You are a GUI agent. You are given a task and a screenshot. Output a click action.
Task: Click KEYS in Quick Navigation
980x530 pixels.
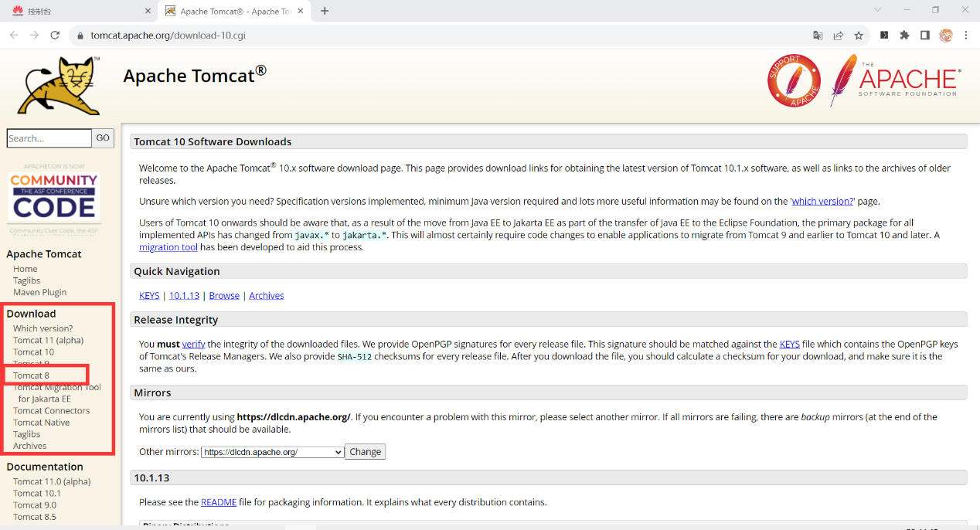click(x=149, y=295)
